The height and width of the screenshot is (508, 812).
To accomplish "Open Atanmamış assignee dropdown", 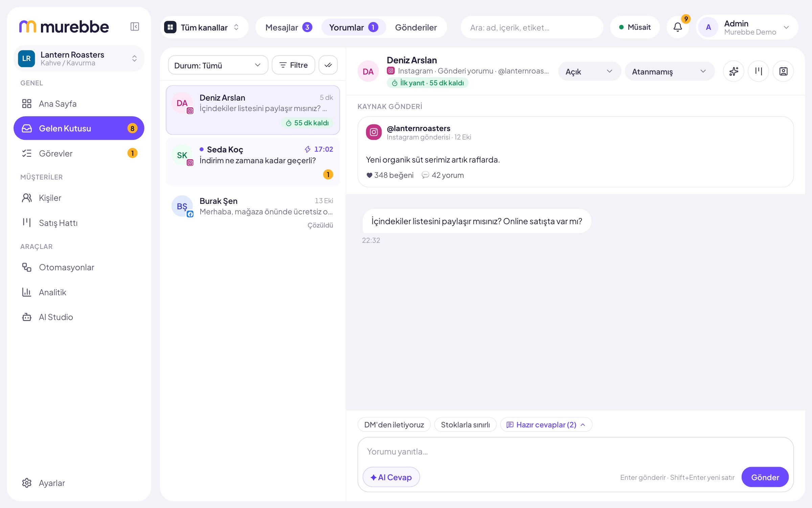I will pos(670,71).
